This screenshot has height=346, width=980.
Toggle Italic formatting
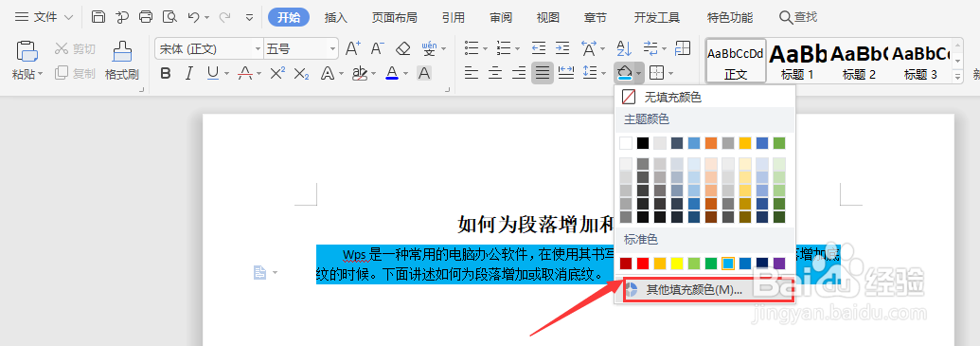tap(188, 74)
